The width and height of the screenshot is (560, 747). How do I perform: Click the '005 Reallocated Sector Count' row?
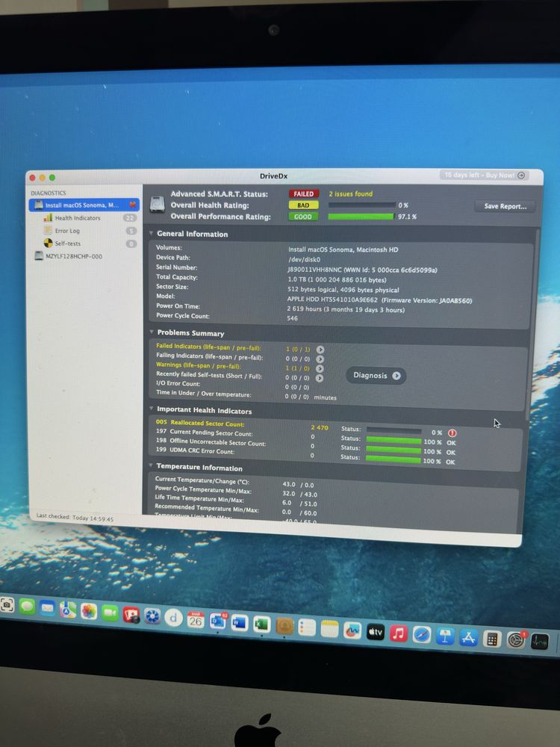[x=199, y=423]
